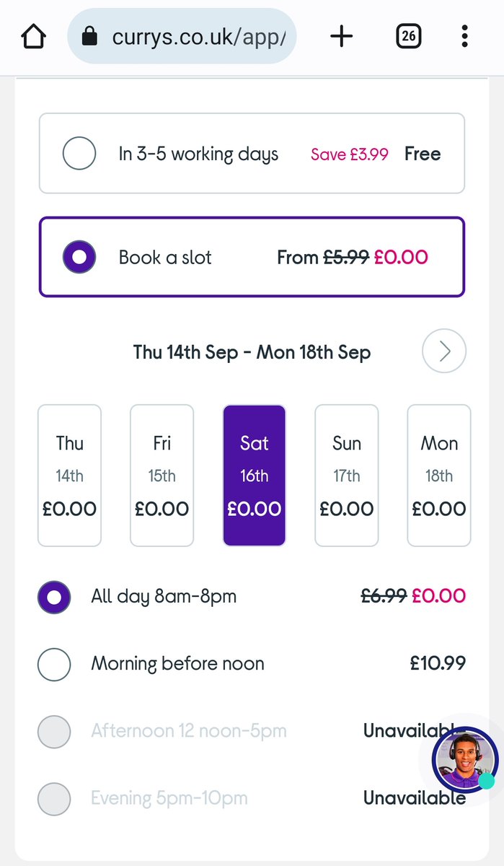Focus the currys.co.uk address bar
The height and width of the screenshot is (866, 504).
click(182, 36)
